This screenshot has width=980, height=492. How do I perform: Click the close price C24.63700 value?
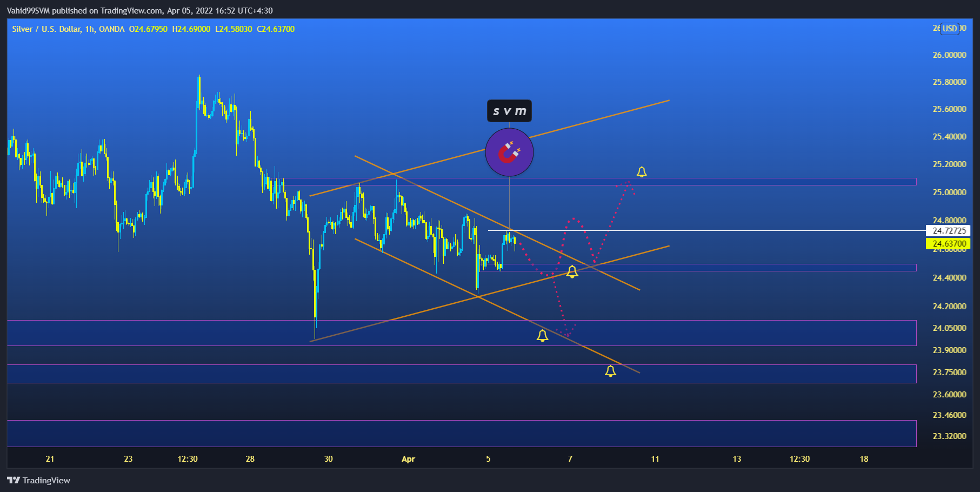(276, 29)
